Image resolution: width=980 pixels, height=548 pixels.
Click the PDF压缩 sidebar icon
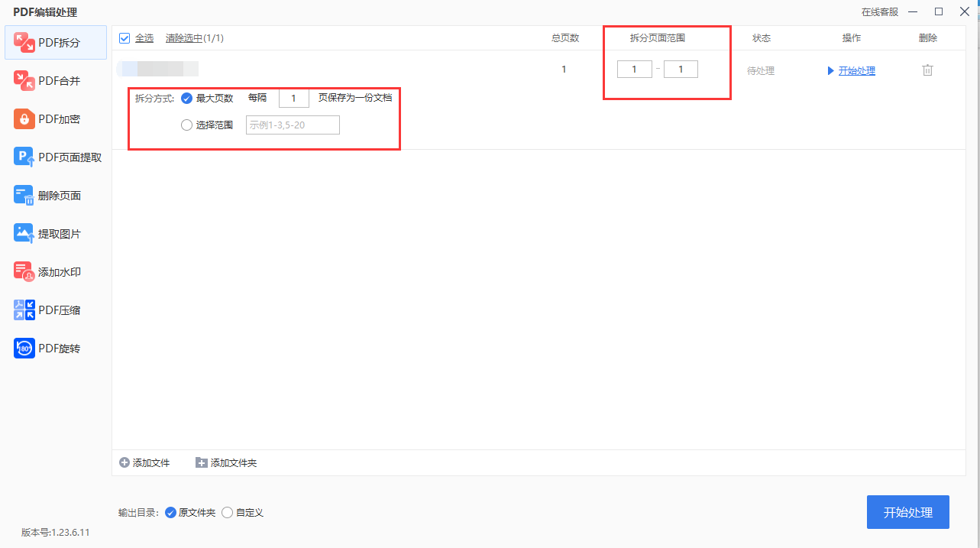click(24, 310)
